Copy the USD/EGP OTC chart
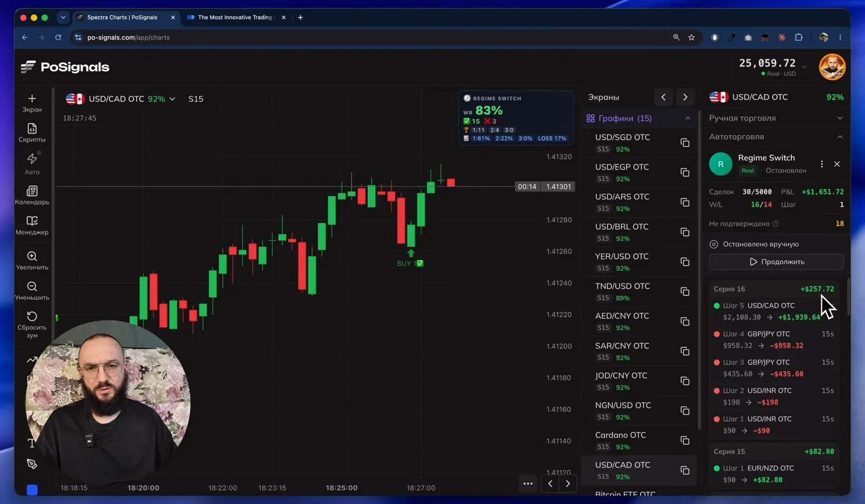The width and height of the screenshot is (865, 504). point(685,172)
